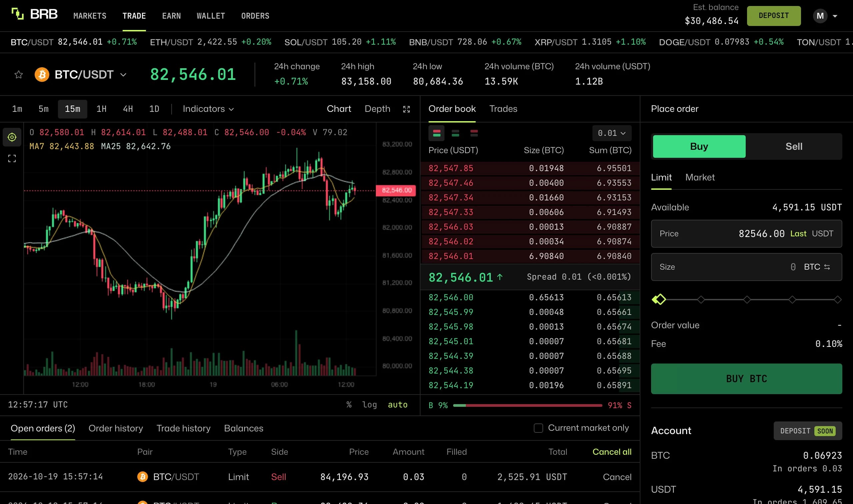Open the Order history tab
This screenshot has width=853, height=504.
tap(116, 428)
